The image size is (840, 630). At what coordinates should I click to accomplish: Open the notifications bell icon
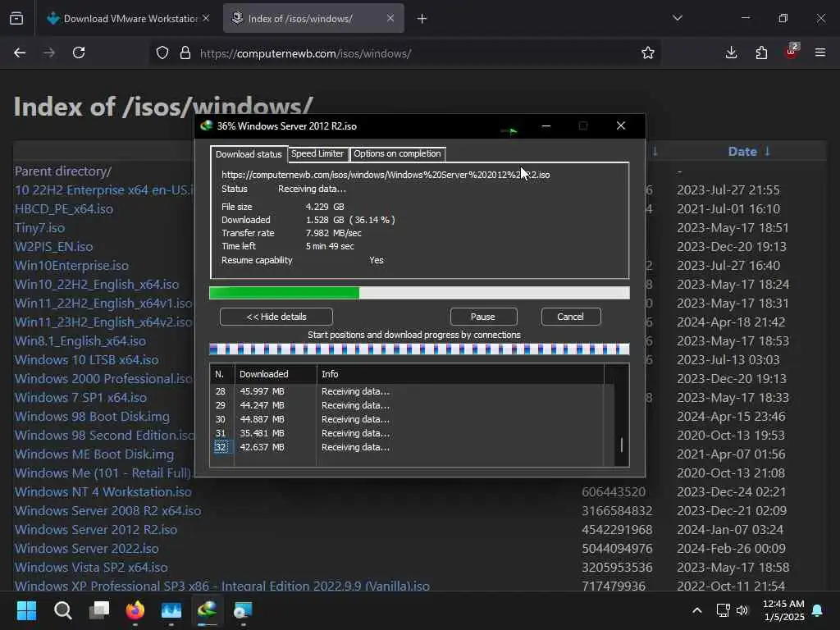coord(818,610)
